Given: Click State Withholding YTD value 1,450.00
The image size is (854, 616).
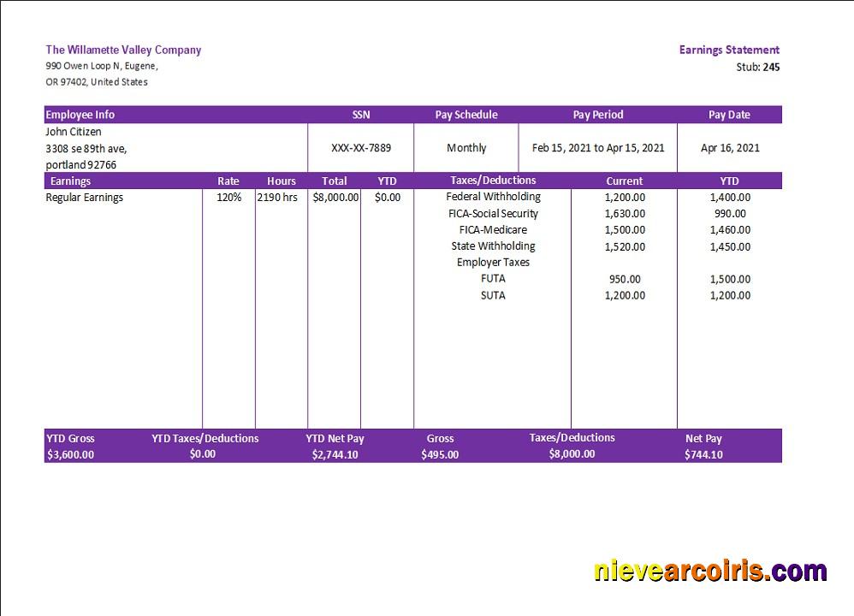Looking at the screenshot, I should 730,246.
